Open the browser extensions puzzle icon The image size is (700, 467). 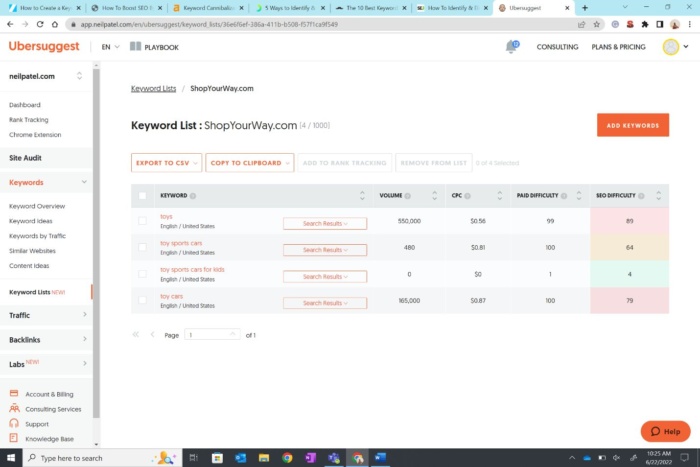point(645,24)
